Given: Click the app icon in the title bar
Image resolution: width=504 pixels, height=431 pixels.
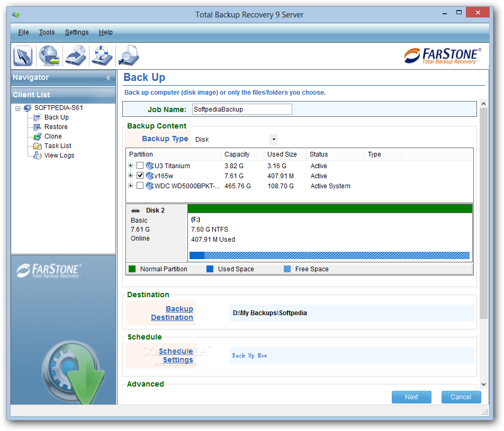Looking at the screenshot, I should click(x=16, y=14).
